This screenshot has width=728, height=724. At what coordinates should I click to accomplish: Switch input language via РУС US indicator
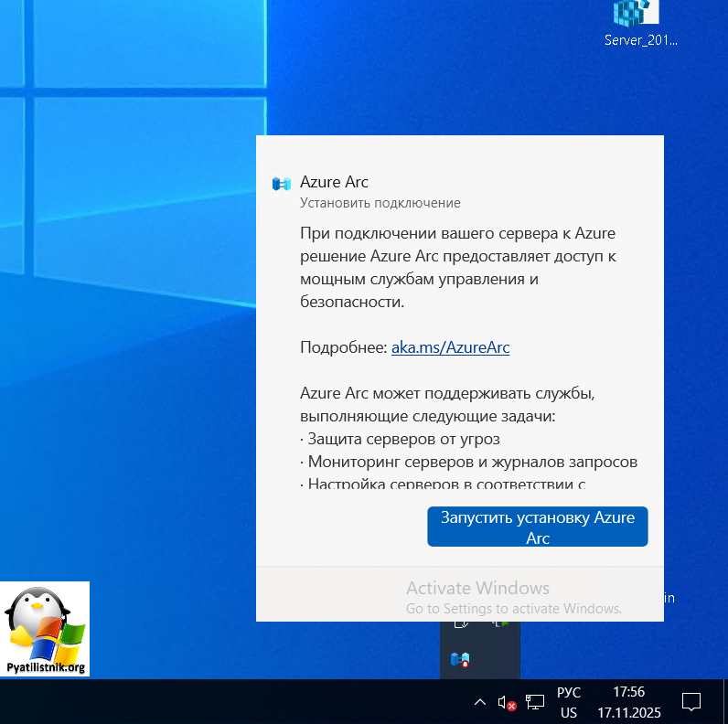point(569,702)
